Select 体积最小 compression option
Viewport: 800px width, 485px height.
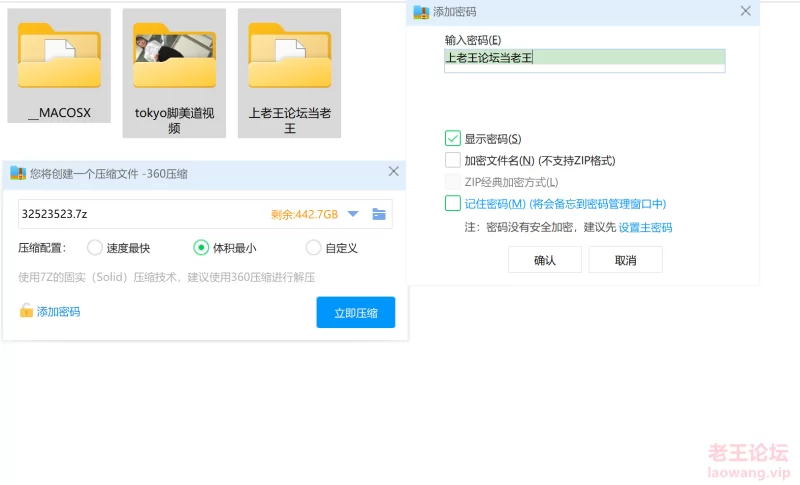pos(201,248)
